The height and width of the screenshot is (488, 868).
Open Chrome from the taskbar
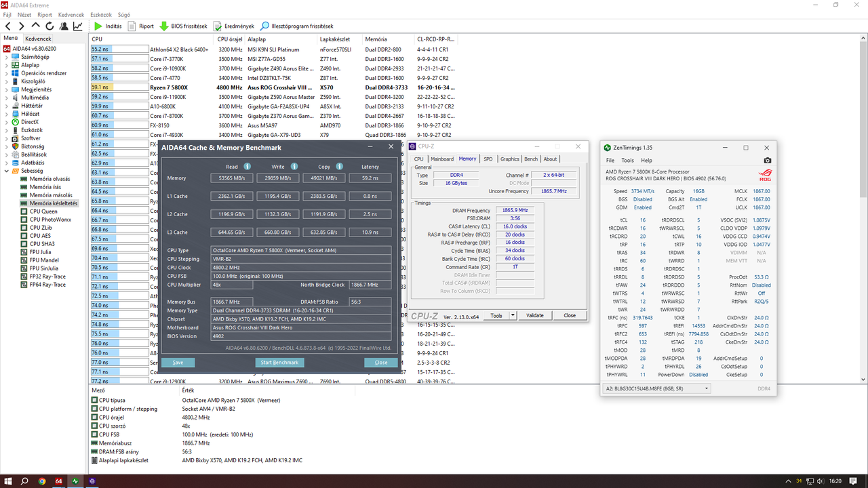pos(42,481)
